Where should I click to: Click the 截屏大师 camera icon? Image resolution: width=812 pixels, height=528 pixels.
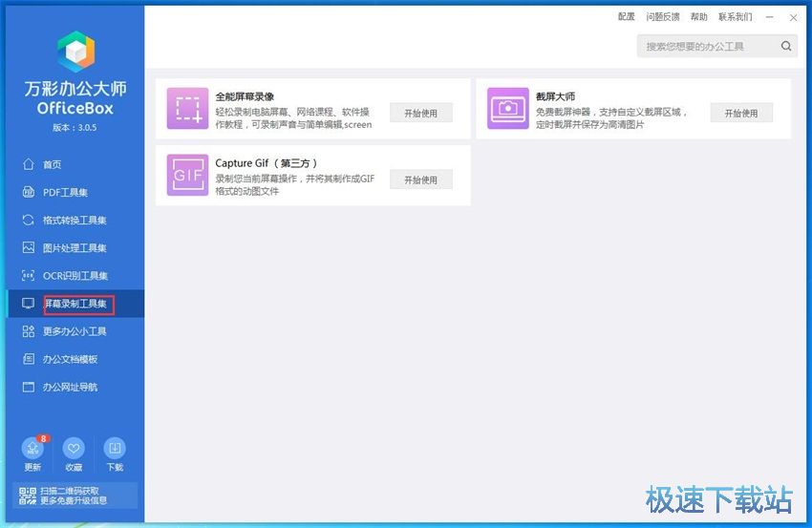coord(508,108)
